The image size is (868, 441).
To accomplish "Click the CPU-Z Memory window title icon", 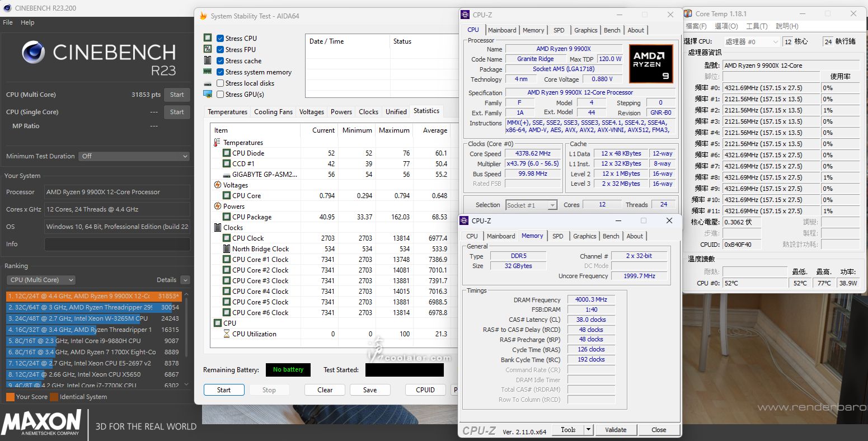I will tap(465, 221).
